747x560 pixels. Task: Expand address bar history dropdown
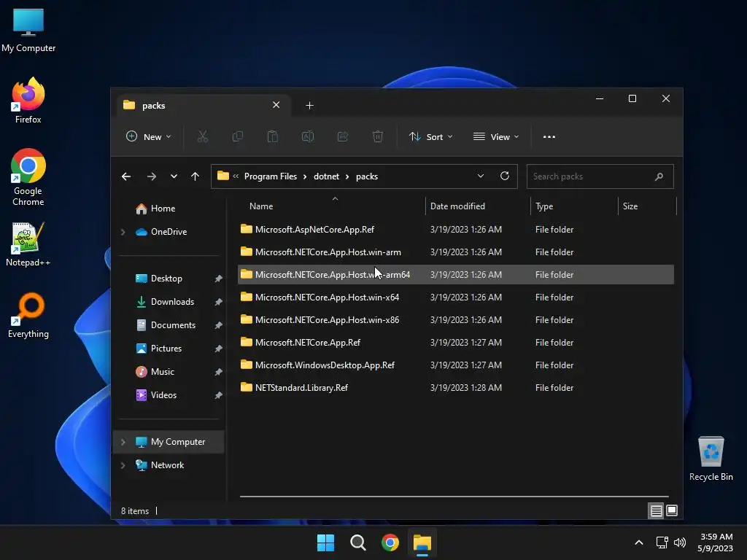click(481, 176)
